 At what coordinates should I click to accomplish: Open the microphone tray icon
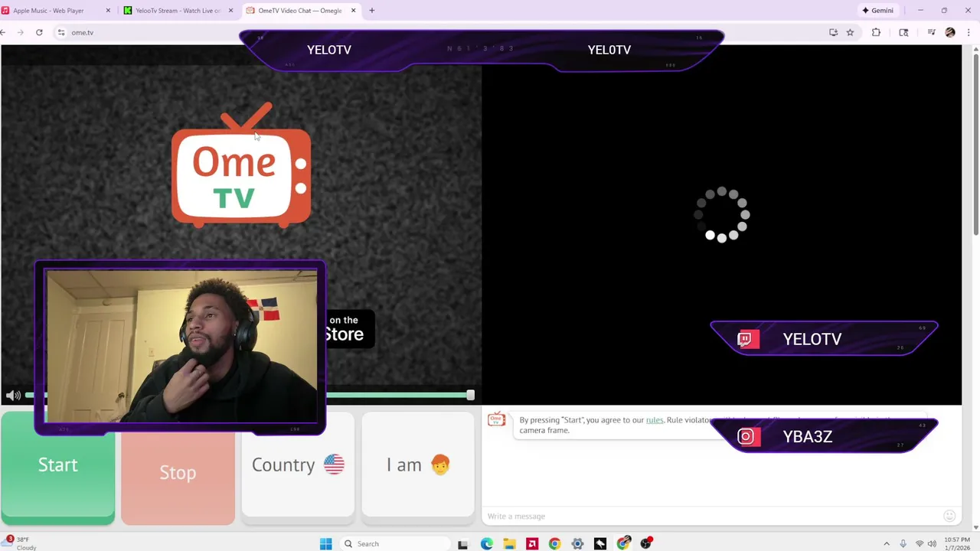click(x=903, y=544)
